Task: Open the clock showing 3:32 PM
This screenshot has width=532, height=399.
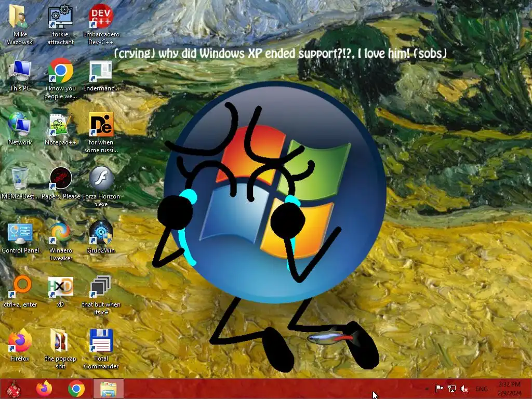Action: point(509,389)
